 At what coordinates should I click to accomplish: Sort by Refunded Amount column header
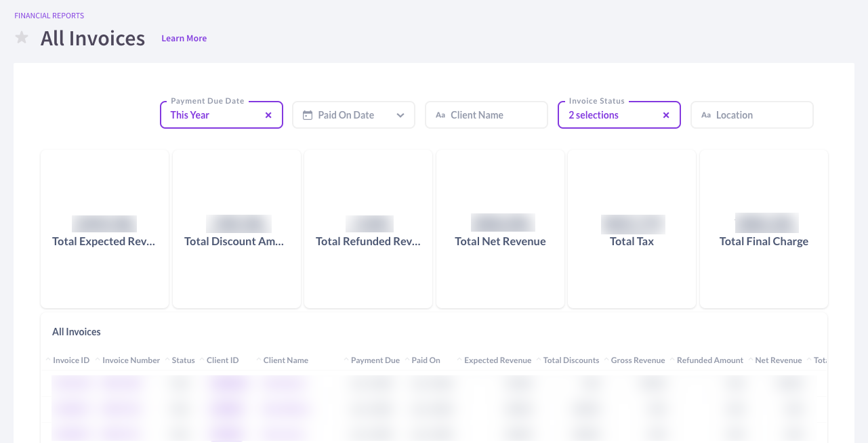710,360
